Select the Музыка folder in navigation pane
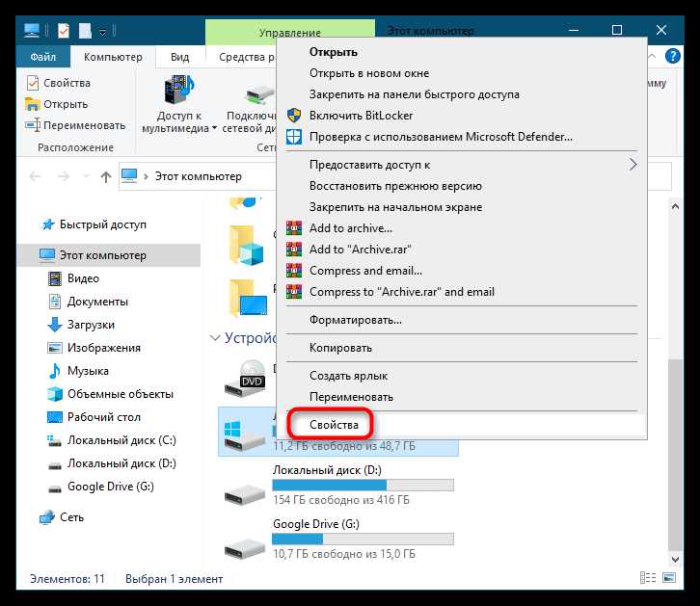 point(87,371)
